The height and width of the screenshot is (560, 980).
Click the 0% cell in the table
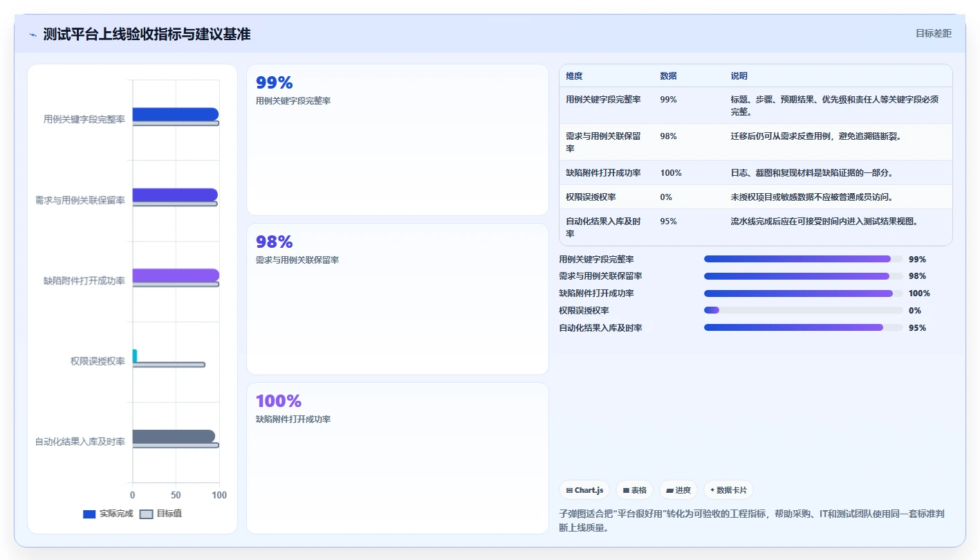click(x=666, y=197)
